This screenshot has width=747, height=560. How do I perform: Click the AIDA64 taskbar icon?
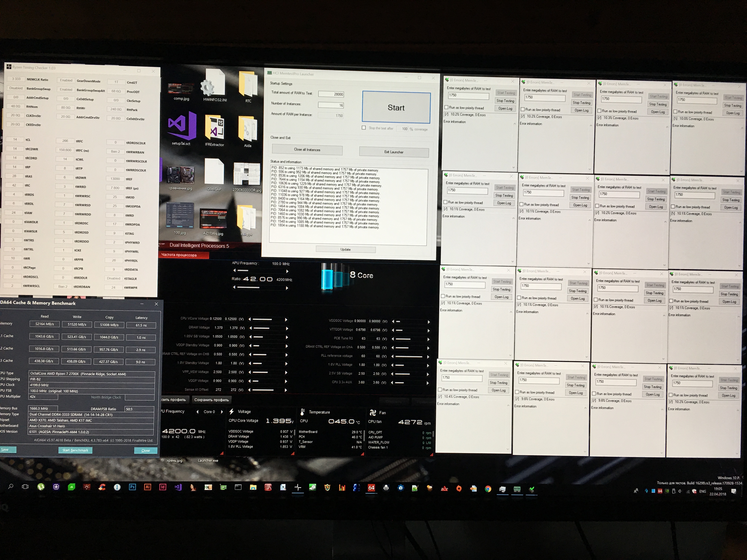pyautogui.click(x=371, y=488)
